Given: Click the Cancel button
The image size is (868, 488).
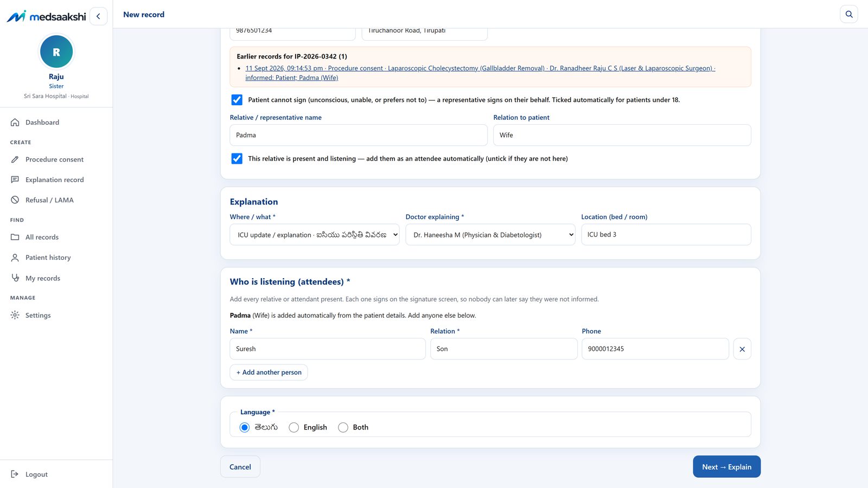Looking at the screenshot, I should point(240,467).
